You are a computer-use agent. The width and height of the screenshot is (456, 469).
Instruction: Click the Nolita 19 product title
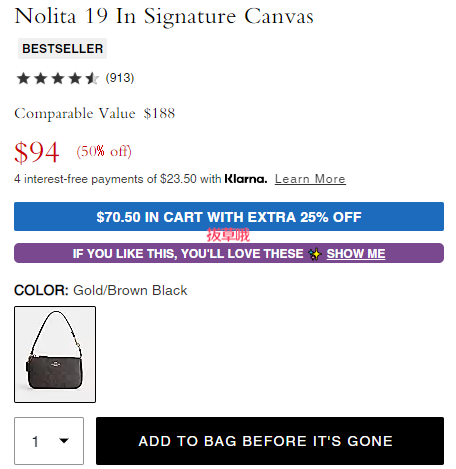pos(164,16)
